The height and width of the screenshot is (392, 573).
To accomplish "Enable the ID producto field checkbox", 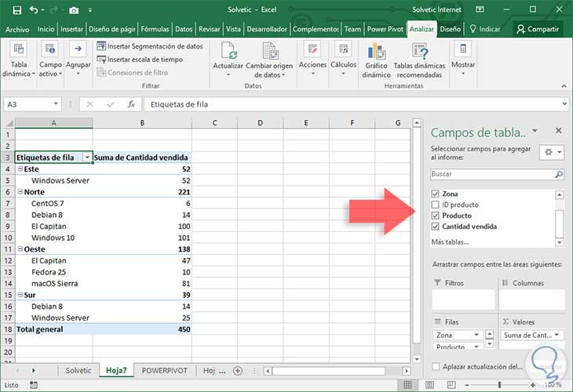I will 436,205.
